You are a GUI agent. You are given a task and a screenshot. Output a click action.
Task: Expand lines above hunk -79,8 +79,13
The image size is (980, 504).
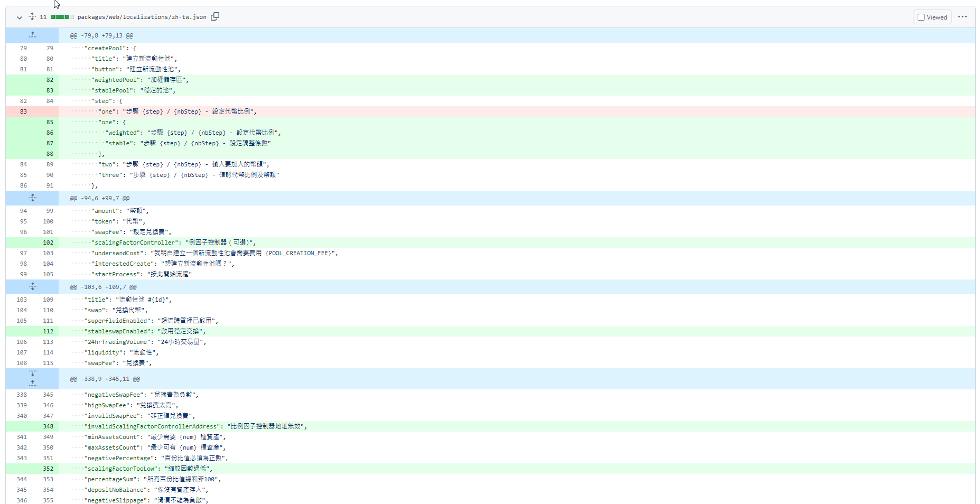(33, 35)
